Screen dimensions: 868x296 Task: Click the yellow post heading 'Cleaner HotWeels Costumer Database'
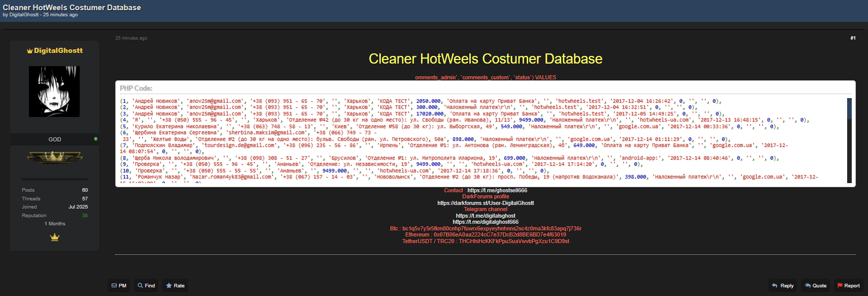[x=486, y=59]
